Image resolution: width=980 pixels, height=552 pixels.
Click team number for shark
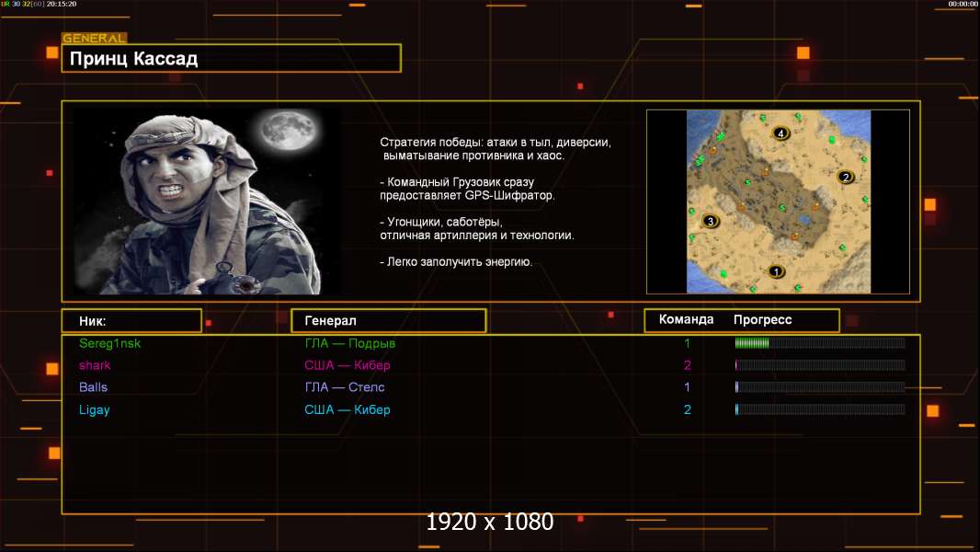(x=688, y=365)
